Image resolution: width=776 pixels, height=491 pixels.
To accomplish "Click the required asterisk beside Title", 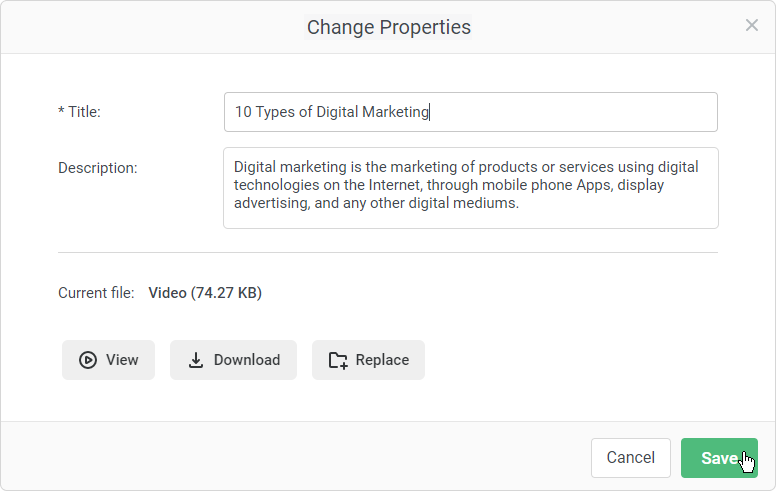I will click(61, 112).
